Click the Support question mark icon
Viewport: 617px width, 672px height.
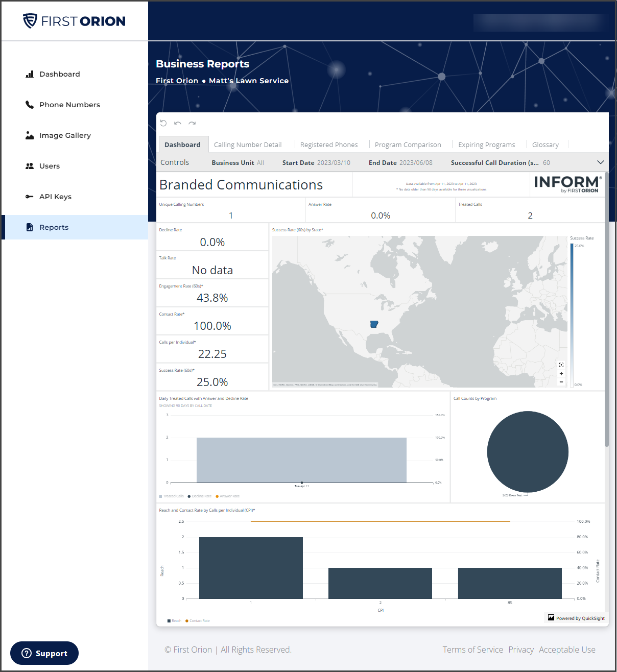point(27,653)
